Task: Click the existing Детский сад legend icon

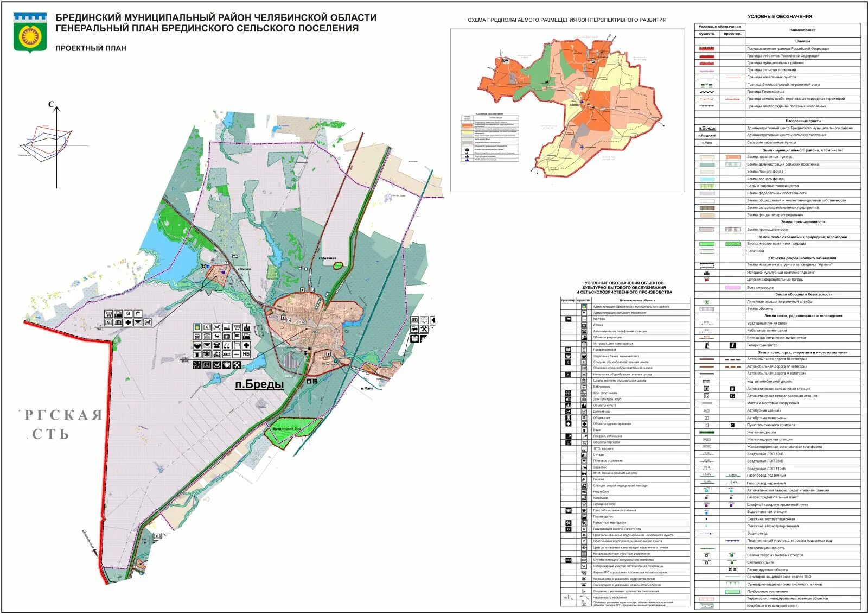Action: [x=584, y=412]
